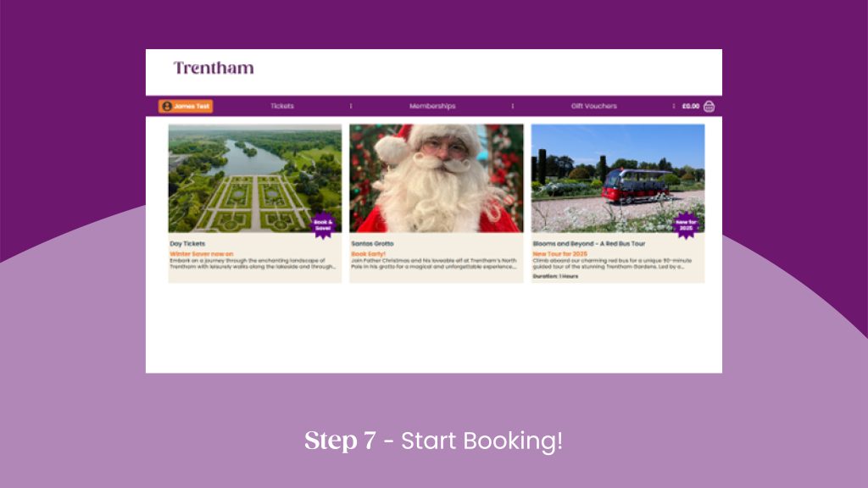The width and height of the screenshot is (868, 488).
Task: Click the £0.00 basket total
Action: pos(690,106)
